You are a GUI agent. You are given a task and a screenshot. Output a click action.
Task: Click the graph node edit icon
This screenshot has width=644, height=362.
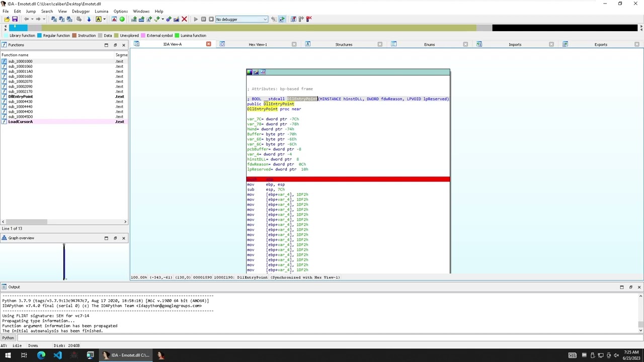tap(256, 72)
